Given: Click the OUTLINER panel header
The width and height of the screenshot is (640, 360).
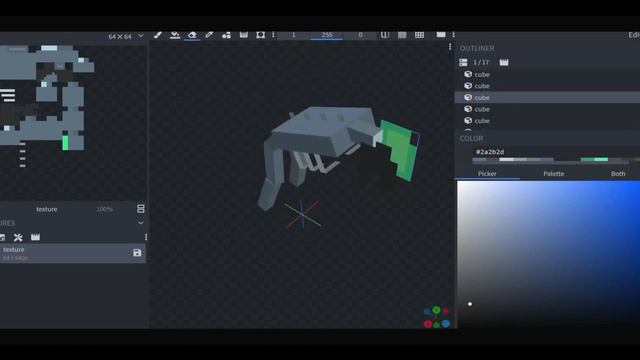Looking at the screenshot, I should pyautogui.click(x=477, y=48).
